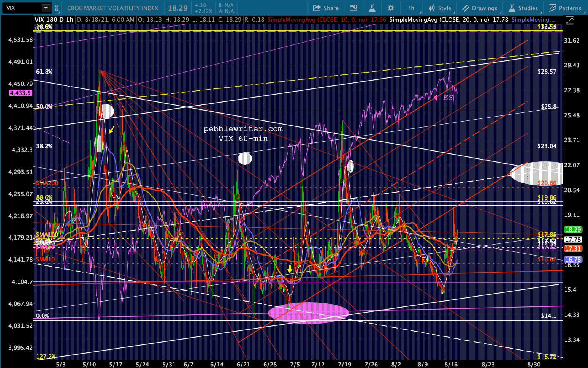Open the chart description info icon

(x=353, y=8)
